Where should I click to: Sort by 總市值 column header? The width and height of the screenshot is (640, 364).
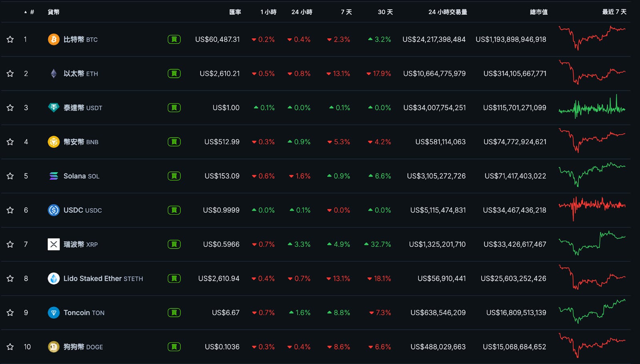pos(539,12)
